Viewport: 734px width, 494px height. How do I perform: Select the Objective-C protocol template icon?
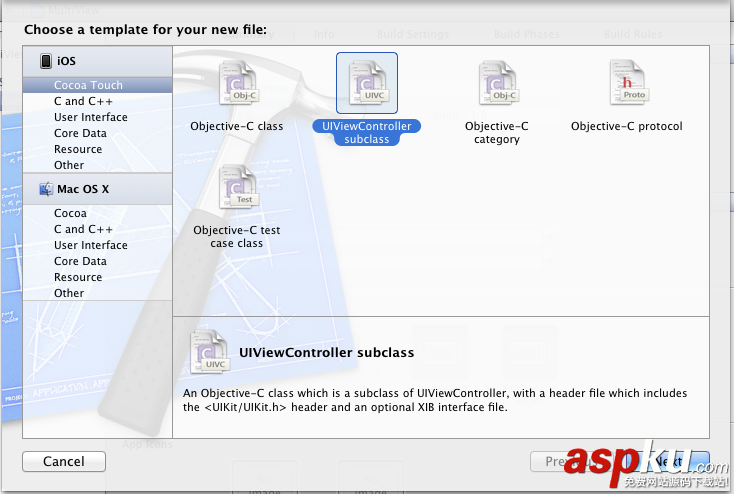629,82
